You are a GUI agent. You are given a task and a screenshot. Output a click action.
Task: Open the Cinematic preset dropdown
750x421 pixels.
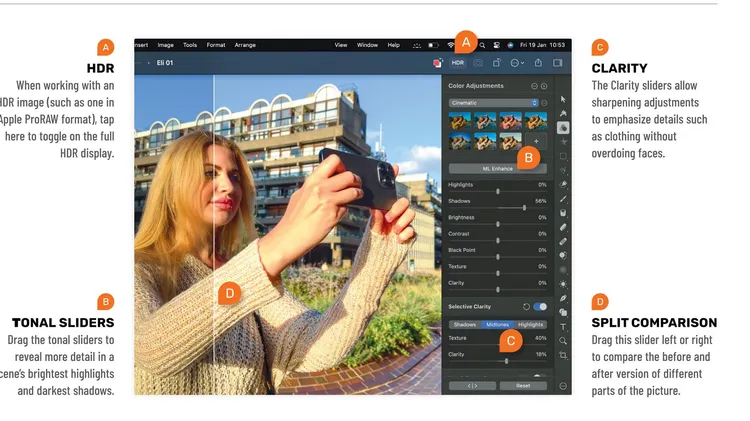494,103
